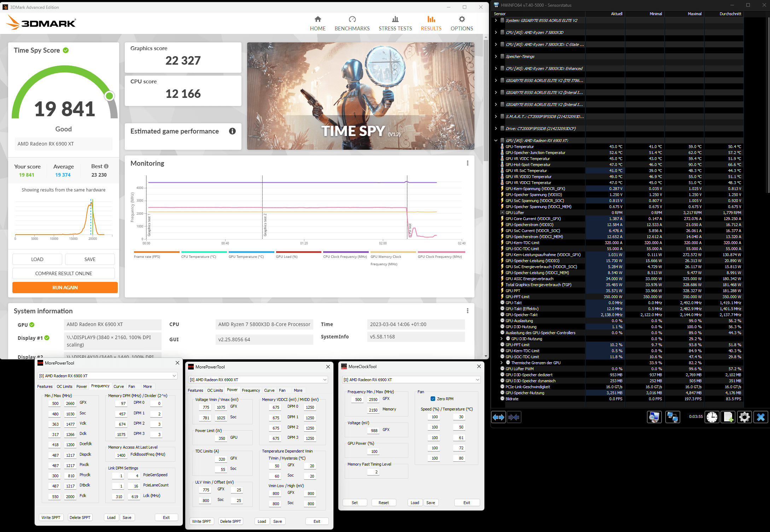Expand the Speicher-Timings sensor group

tap(496, 57)
